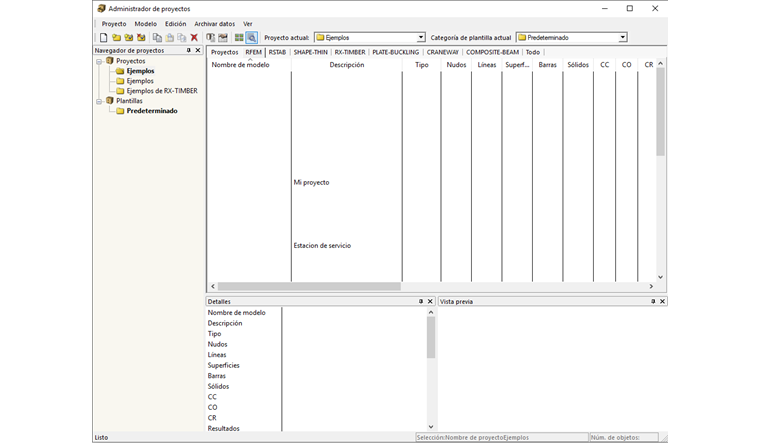The width and height of the screenshot is (760, 443).
Task: Click the red X delete icon
Action: click(194, 37)
